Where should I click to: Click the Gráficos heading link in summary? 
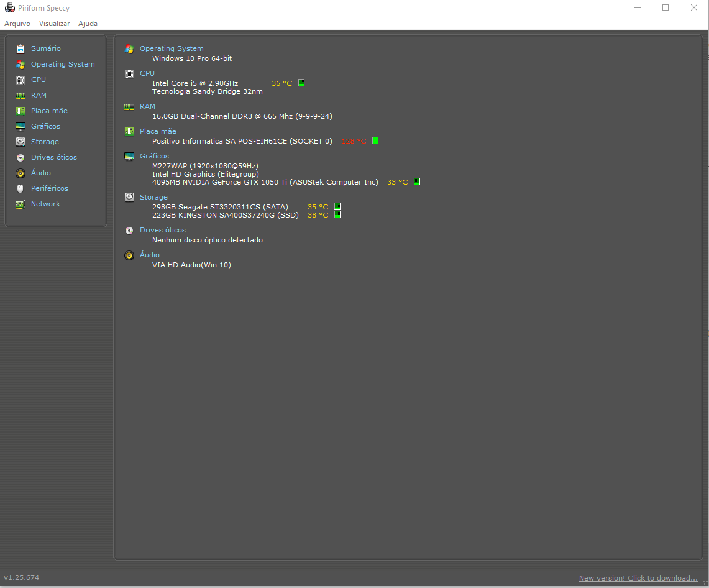pyautogui.click(x=154, y=156)
